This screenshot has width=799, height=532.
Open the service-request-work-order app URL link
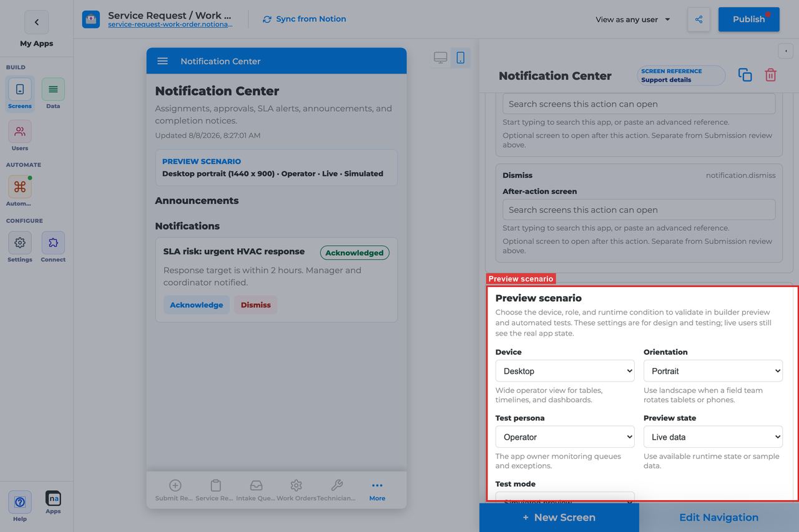(170, 25)
